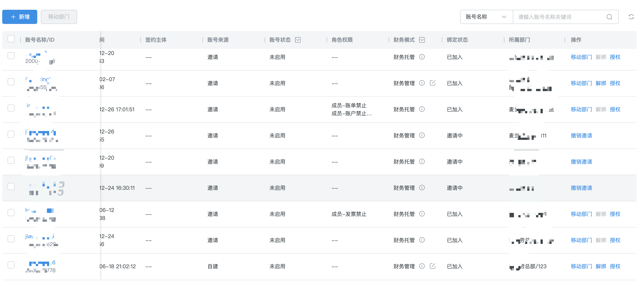Click the 新增 button

(x=20, y=17)
